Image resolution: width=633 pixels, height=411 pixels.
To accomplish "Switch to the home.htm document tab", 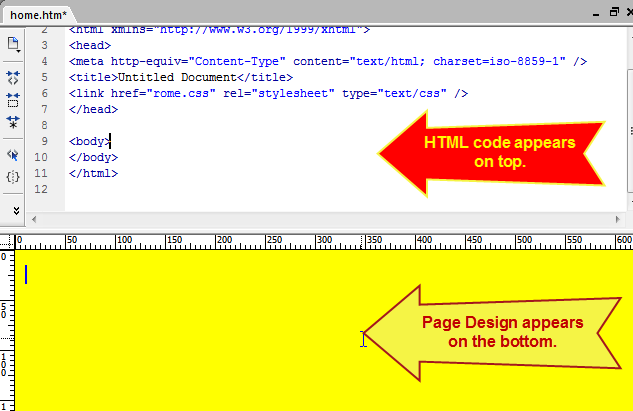I will pyautogui.click(x=39, y=15).
